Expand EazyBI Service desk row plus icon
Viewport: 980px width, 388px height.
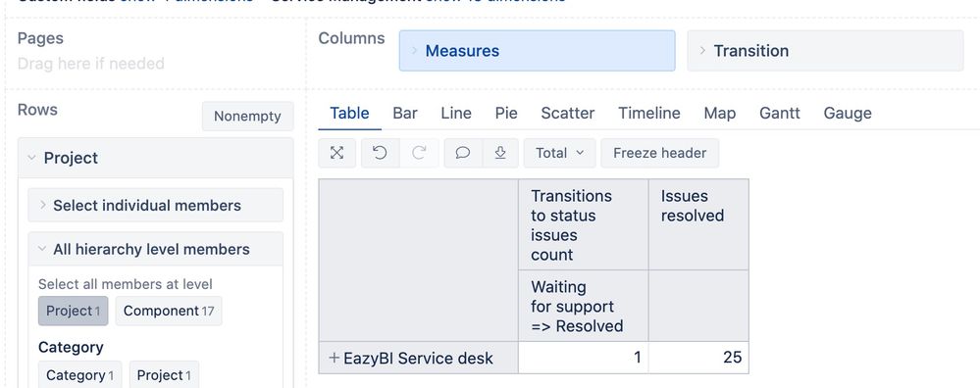pos(335,358)
